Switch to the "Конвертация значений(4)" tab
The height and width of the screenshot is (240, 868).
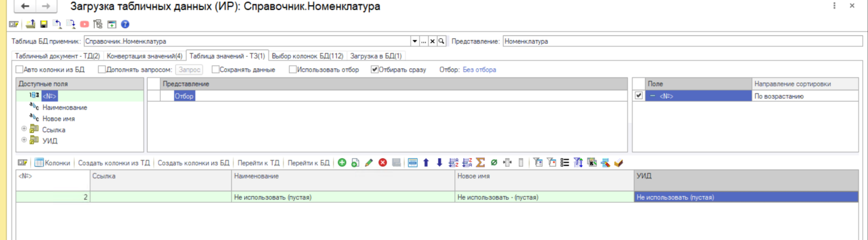pos(145,56)
